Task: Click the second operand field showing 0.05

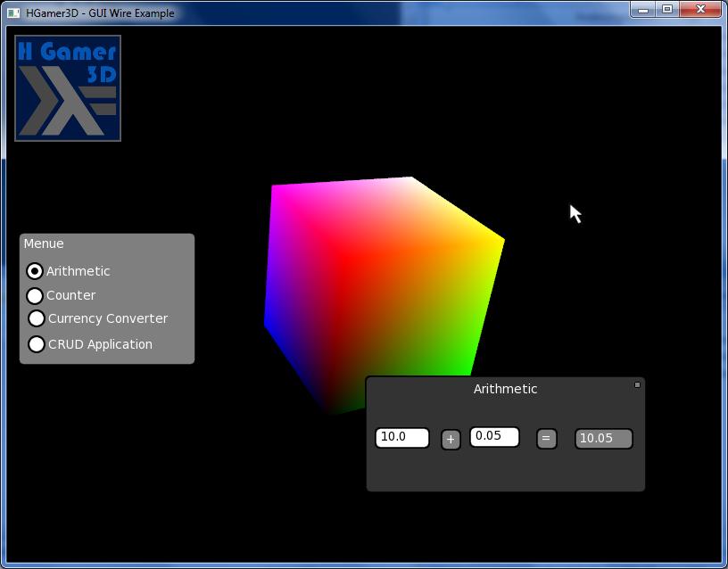Action: pos(494,437)
